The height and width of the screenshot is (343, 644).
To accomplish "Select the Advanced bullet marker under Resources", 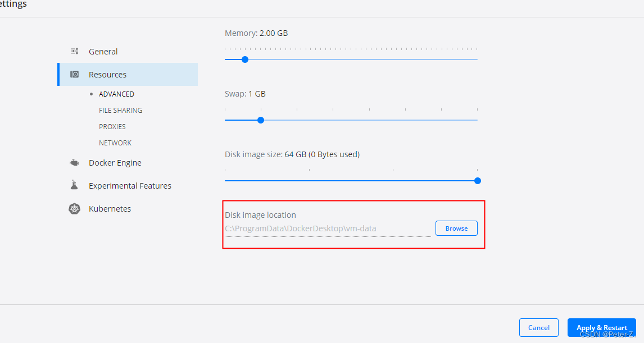I will coord(91,94).
